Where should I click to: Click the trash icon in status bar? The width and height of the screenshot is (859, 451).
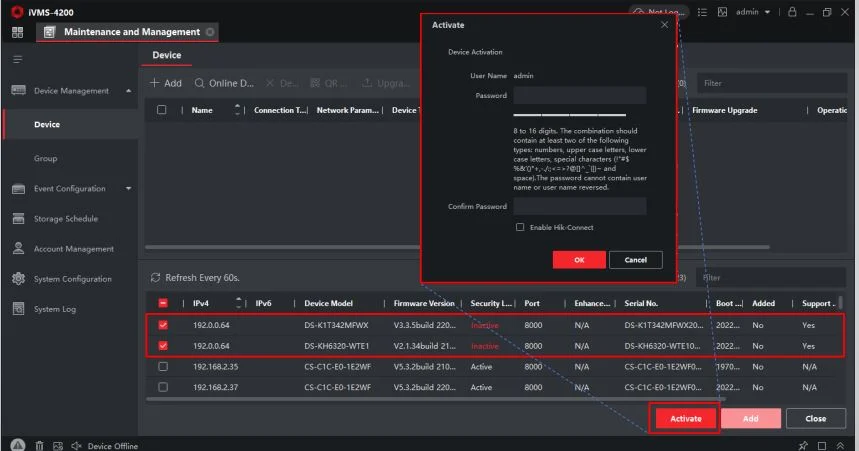(39, 446)
